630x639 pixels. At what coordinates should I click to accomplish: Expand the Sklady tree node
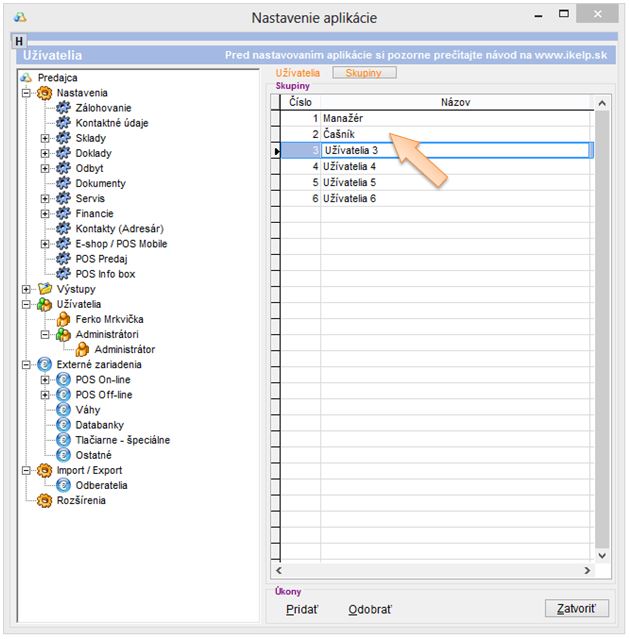tap(45, 138)
